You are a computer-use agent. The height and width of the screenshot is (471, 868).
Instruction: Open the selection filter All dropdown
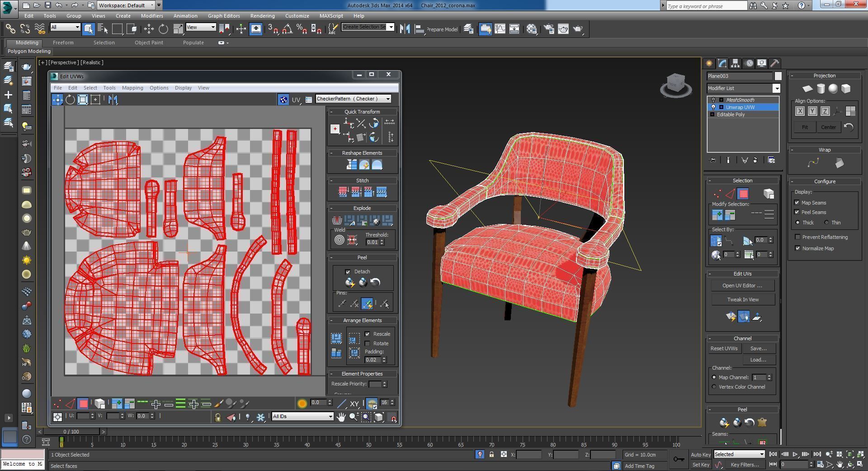tap(65, 27)
